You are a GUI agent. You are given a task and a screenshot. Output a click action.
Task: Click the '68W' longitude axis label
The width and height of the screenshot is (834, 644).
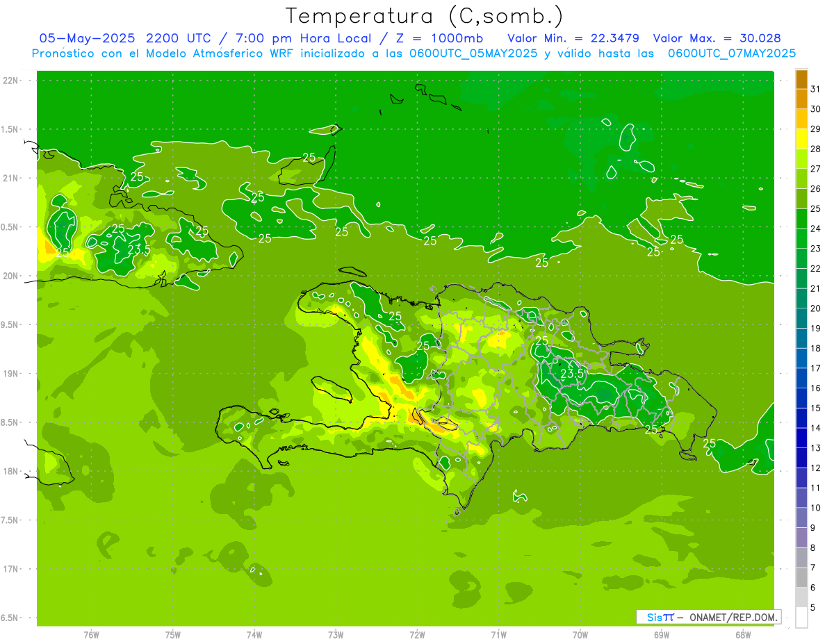point(743,635)
